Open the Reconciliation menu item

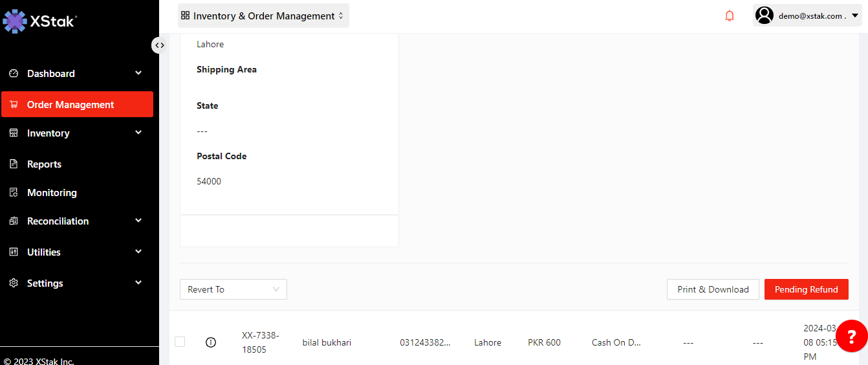(x=58, y=221)
